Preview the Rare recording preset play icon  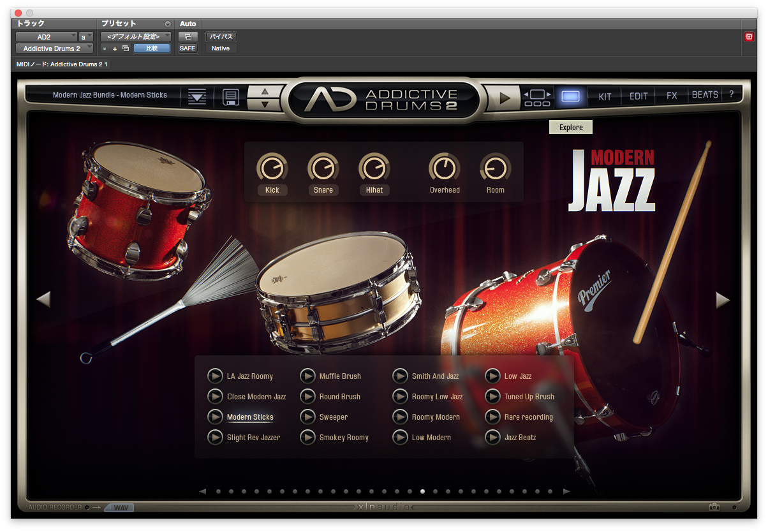[x=492, y=417]
